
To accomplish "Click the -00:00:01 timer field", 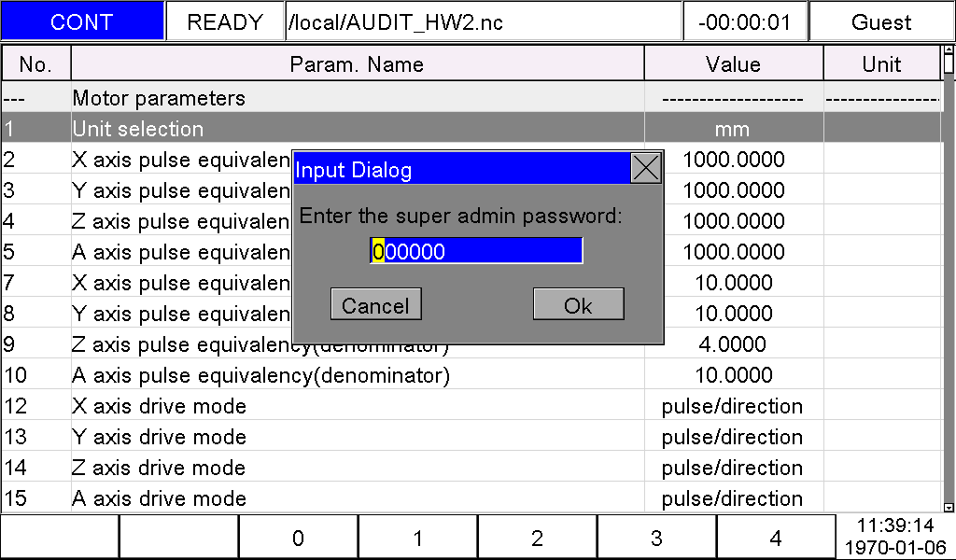I will [x=745, y=21].
